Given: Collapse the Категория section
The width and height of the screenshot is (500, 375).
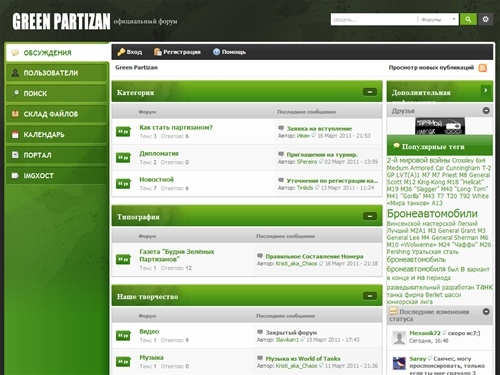Looking at the screenshot, I should tap(370, 92).
